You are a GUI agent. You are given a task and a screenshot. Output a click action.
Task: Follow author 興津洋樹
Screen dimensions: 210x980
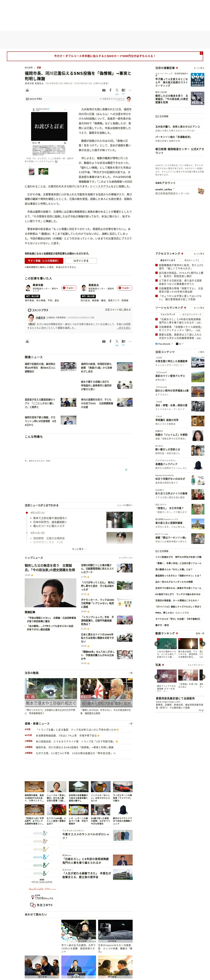point(69,288)
